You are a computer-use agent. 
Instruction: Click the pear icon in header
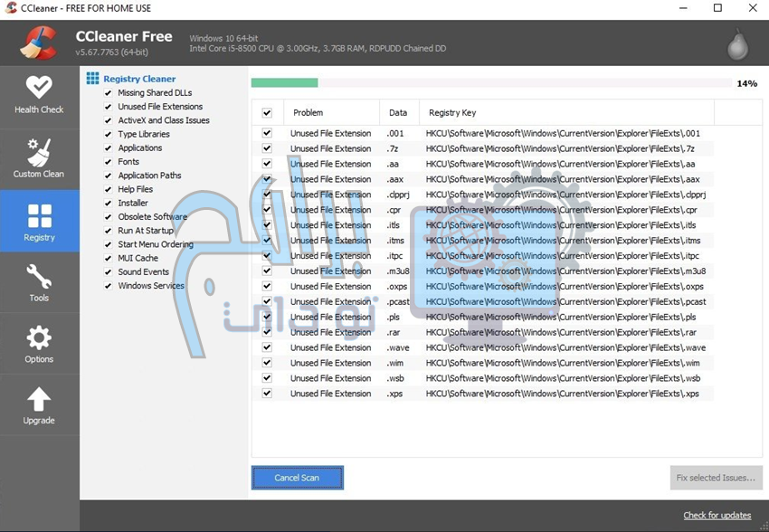(737, 43)
